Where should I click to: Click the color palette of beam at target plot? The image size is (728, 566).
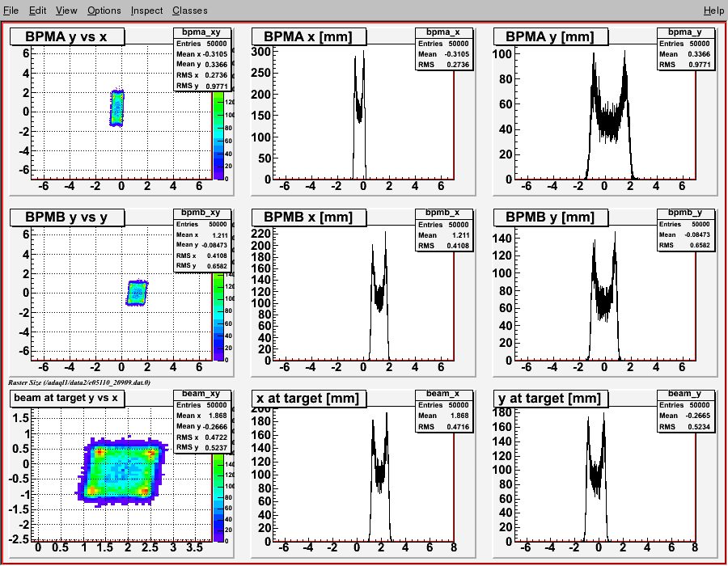pyautogui.click(x=218, y=498)
